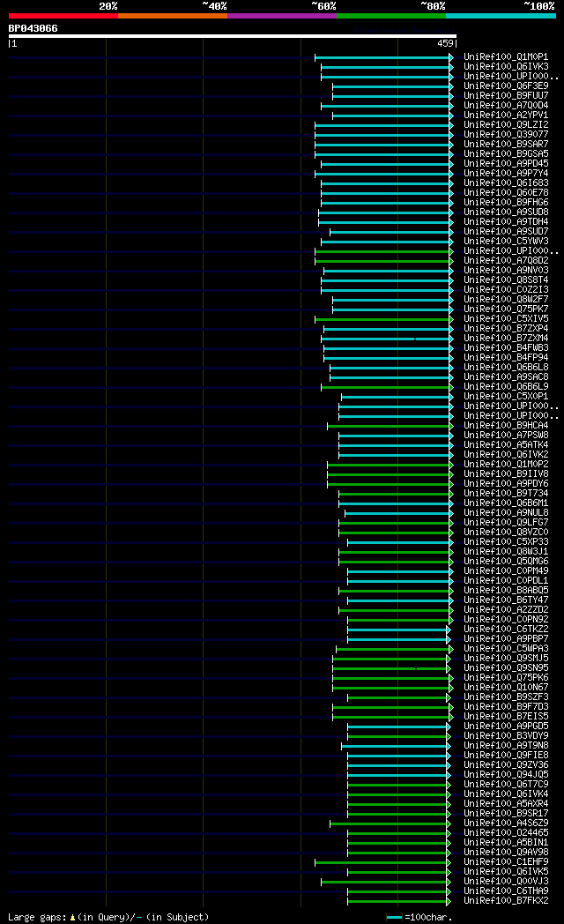The height and width of the screenshot is (924, 564).
Task: Select the UniRef100_B7ZXM4 label
Action: coord(506,339)
